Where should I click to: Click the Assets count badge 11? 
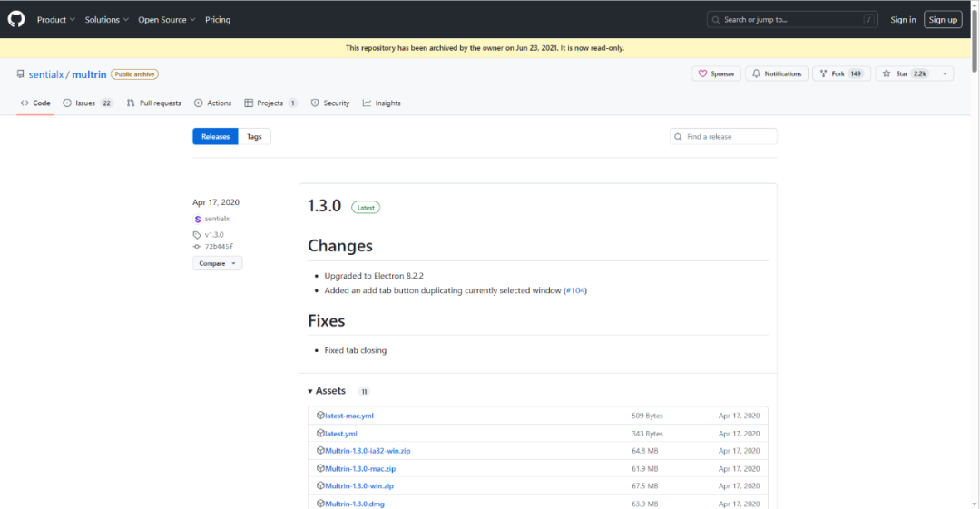364,391
